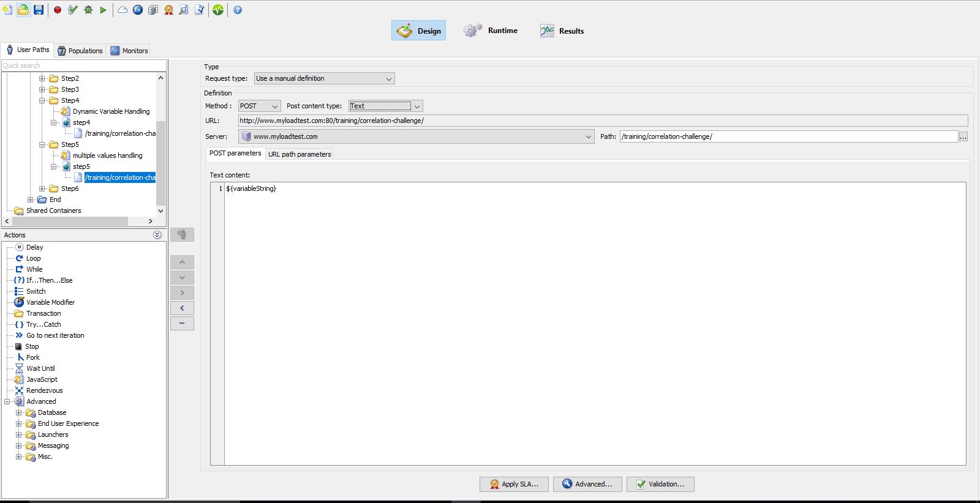Check the user path with the checkmark icon
The height and width of the screenshot is (503, 980).
click(73, 10)
